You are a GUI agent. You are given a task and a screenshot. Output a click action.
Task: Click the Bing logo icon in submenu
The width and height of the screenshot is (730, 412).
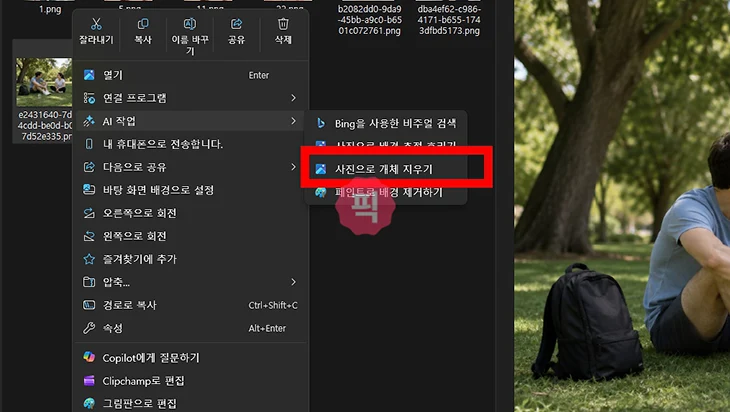[x=321, y=123]
